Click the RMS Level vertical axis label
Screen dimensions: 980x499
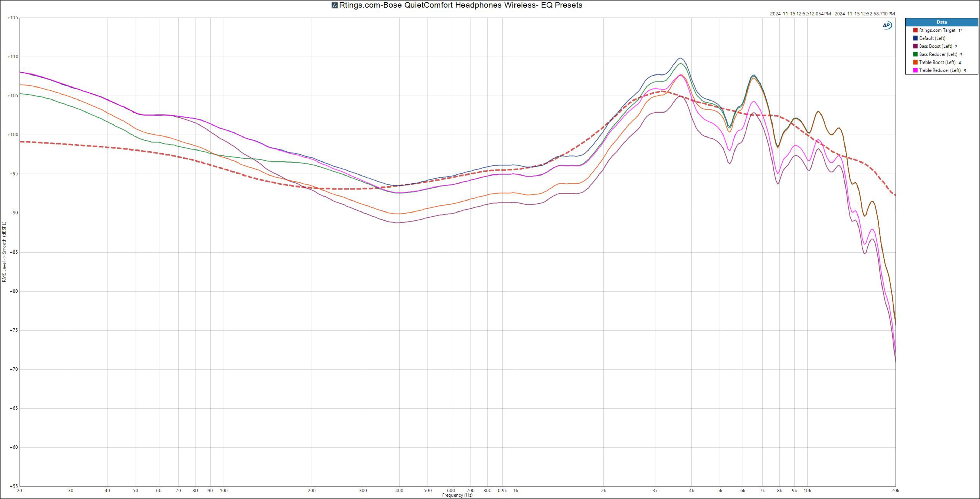4,252
